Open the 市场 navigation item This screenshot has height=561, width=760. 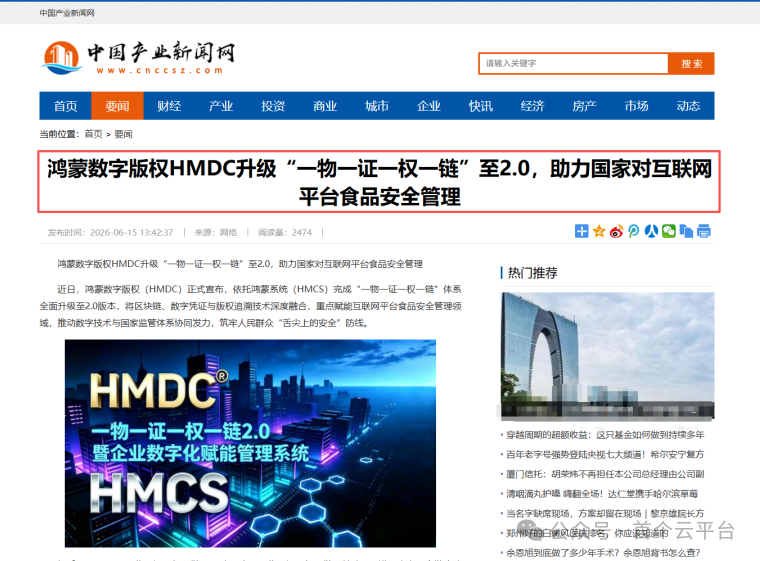tap(636, 106)
